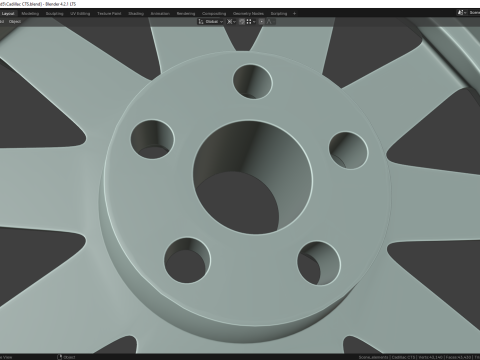Open the Sculpting workspace tab
The height and width of the screenshot is (360, 480).
coord(54,14)
